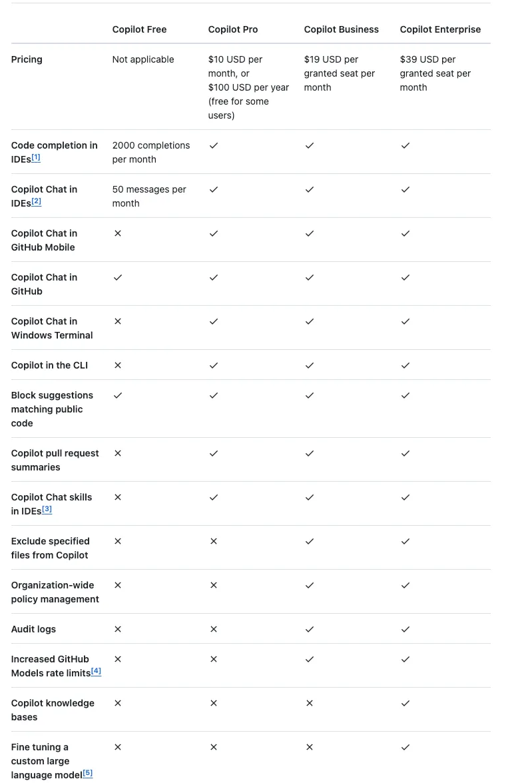Click the Copilot Business cross for knowledge bases
Image resolution: width=532 pixels, height=783 pixels.
click(x=310, y=703)
